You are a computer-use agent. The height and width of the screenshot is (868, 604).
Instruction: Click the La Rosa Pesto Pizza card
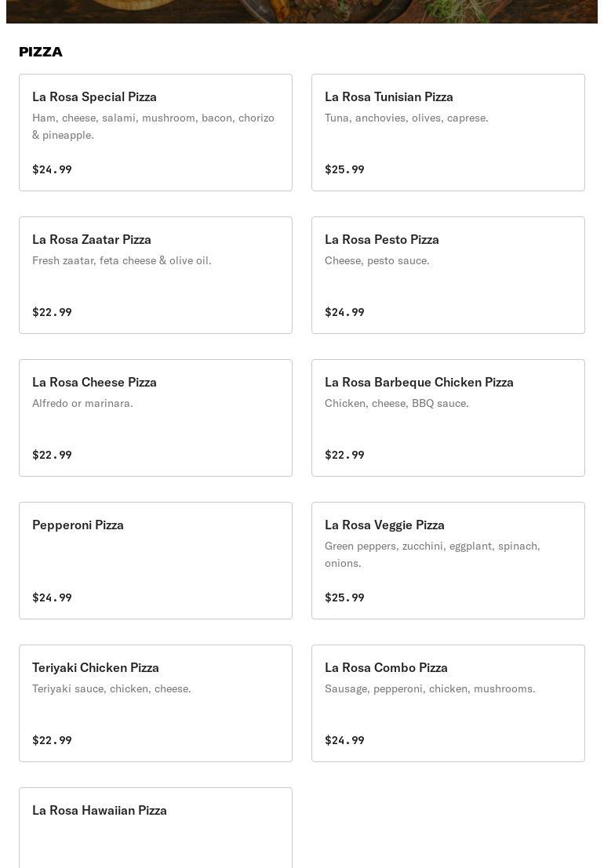point(448,275)
